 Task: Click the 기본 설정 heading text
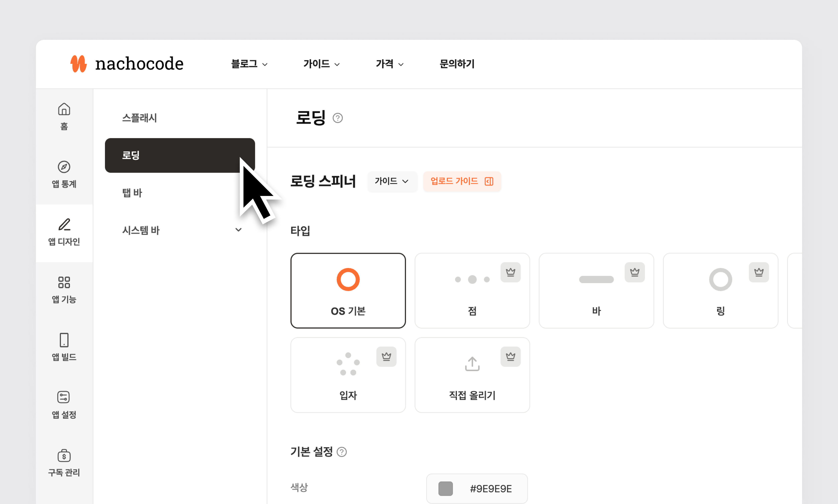[x=311, y=452]
